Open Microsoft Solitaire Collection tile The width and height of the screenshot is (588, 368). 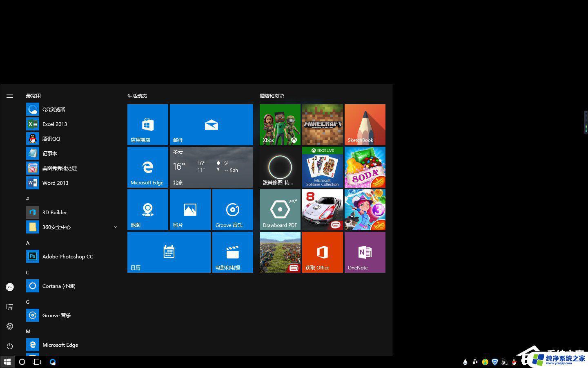[x=323, y=167]
